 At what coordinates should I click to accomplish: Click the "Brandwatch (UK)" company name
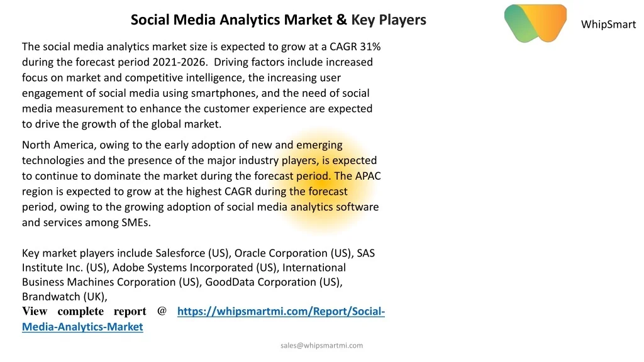coord(65,297)
